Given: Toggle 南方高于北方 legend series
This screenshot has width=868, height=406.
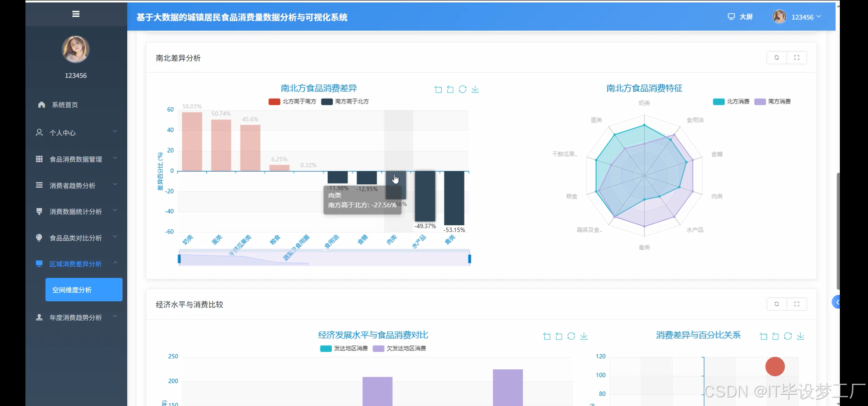Looking at the screenshot, I should tap(345, 102).
